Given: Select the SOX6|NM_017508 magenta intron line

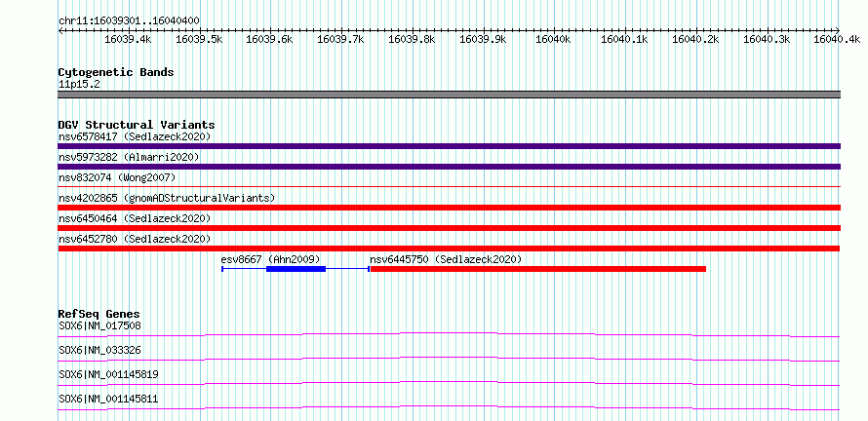Looking at the screenshot, I should click(x=449, y=334).
